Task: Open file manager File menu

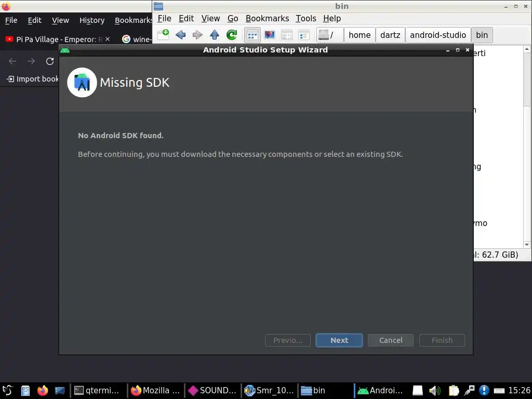Action: pyautogui.click(x=164, y=18)
